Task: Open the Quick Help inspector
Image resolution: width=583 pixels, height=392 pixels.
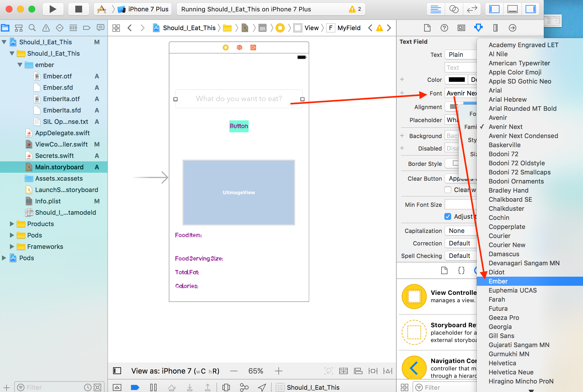Action: click(x=444, y=28)
